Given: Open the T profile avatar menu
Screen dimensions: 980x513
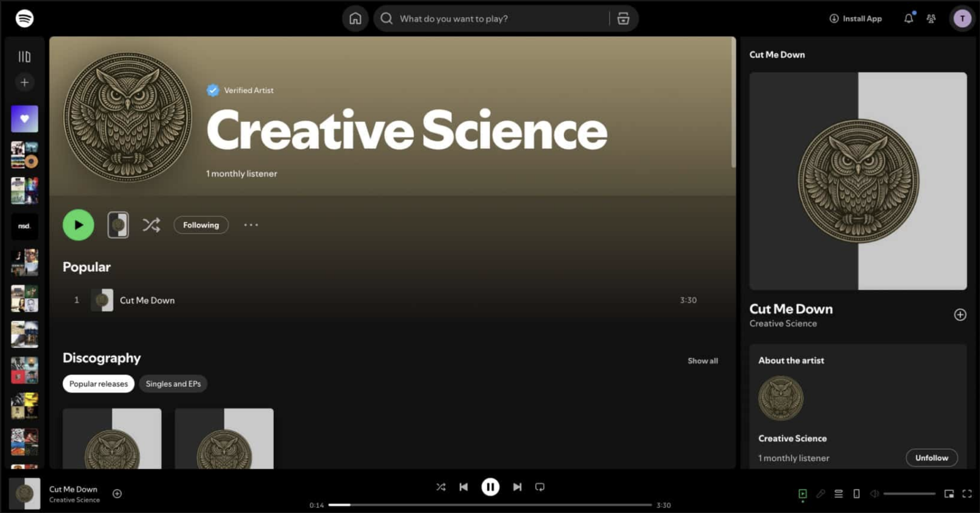Looking at the screenshot, I should click(962, 18).
